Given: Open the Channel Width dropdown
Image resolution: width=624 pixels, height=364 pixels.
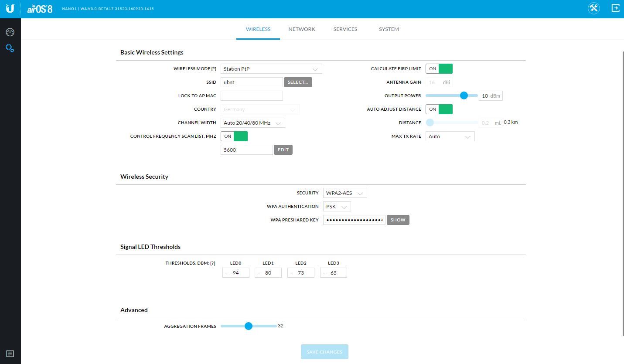Looking at the screenshot, I should coord(252,123).
